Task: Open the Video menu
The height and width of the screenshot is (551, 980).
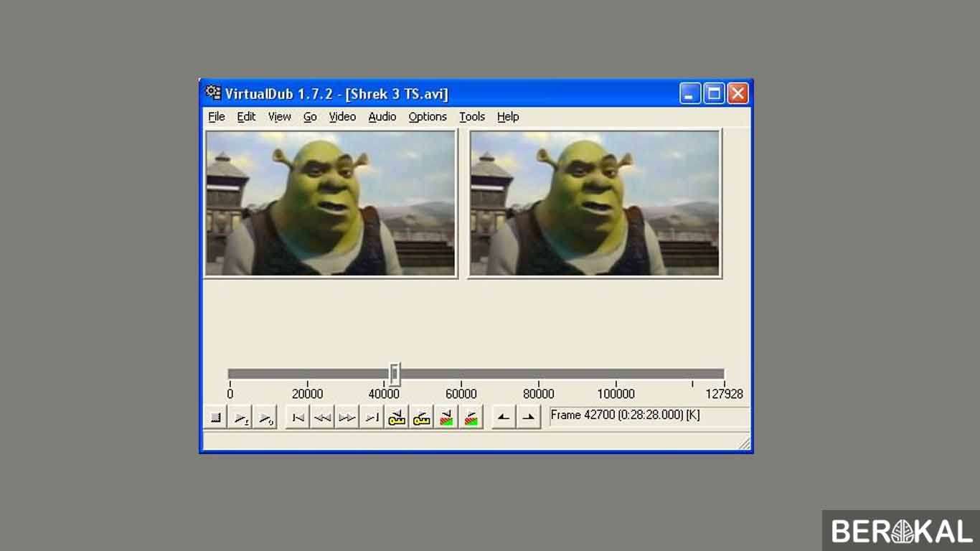Action: [342, 117]
